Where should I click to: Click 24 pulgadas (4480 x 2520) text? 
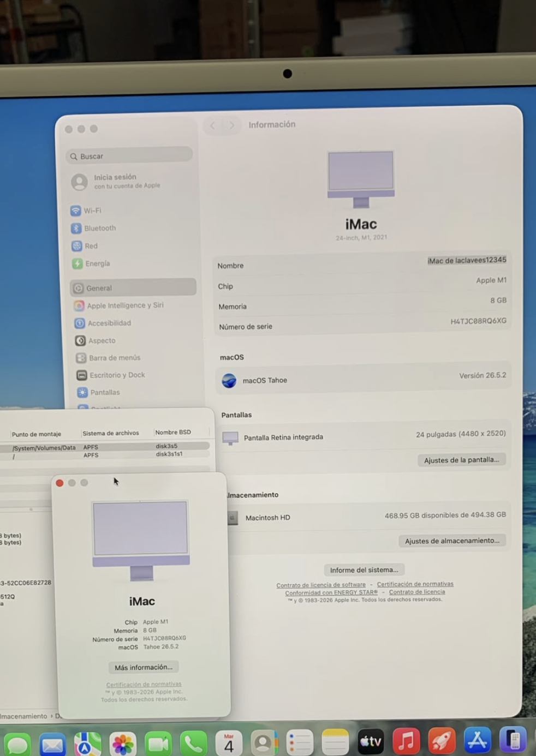pos(461,434)
